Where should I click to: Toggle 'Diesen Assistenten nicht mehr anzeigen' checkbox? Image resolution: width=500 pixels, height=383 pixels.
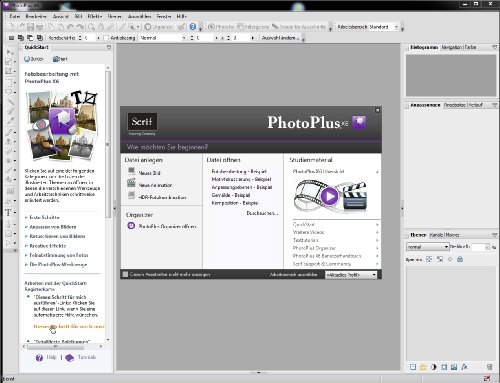pyautogui.click(x=125, y=274)
